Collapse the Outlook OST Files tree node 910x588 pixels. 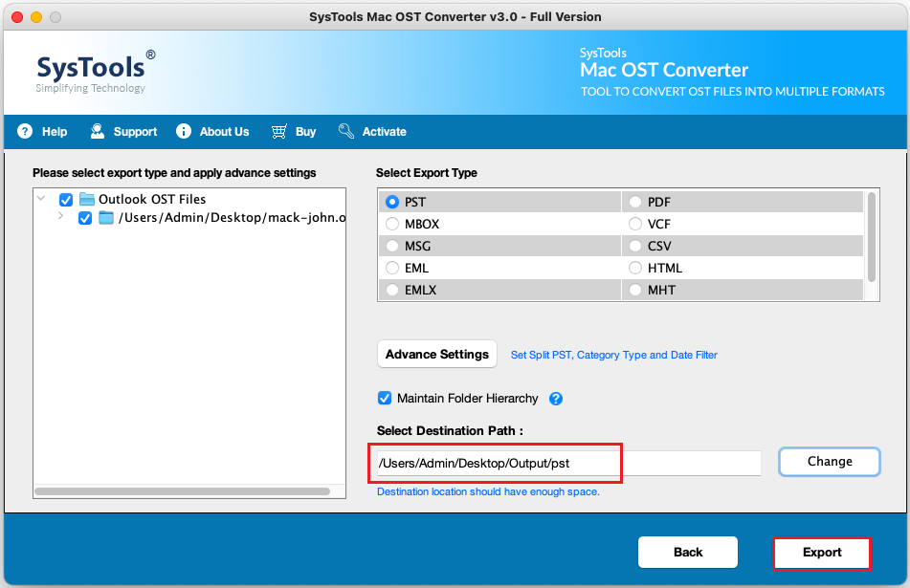tap(41, 198)
